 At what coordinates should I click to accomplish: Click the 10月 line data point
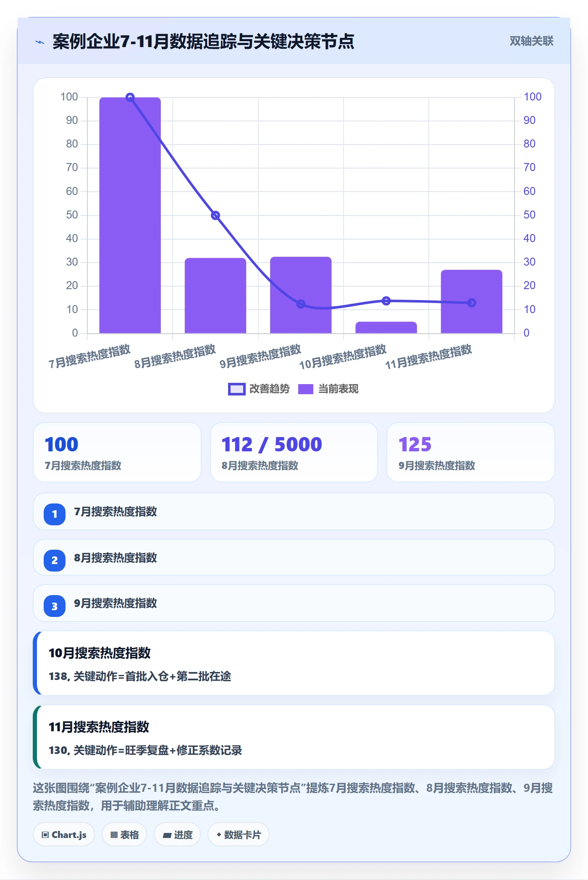[x=386, y=301]
